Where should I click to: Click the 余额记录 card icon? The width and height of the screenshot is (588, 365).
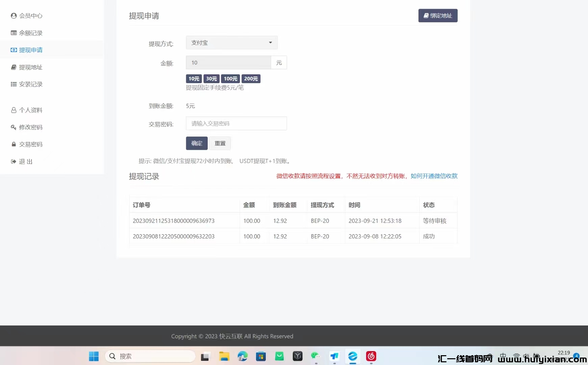pyautogui.click(x=14, y=33)
